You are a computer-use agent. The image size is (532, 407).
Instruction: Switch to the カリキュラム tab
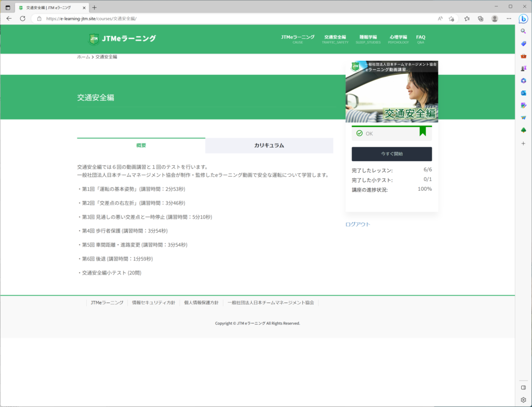pyautogui.click(x=269, y=146)
